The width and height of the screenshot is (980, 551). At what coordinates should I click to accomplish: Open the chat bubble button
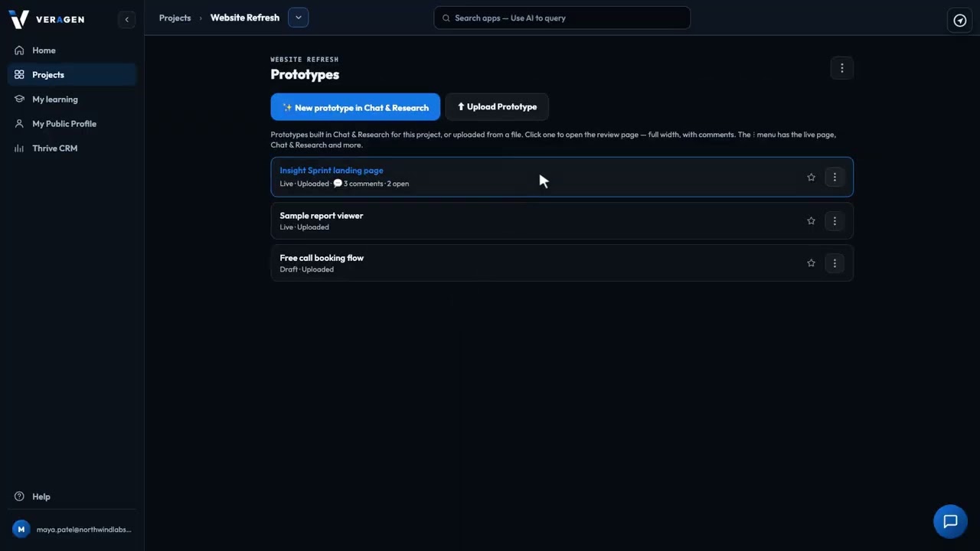950,521
